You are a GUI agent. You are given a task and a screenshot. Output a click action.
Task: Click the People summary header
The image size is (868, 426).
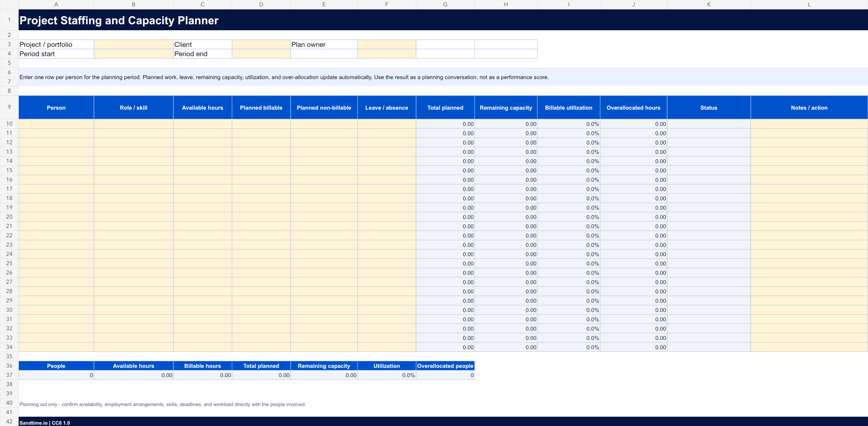(x=56, y=366)
